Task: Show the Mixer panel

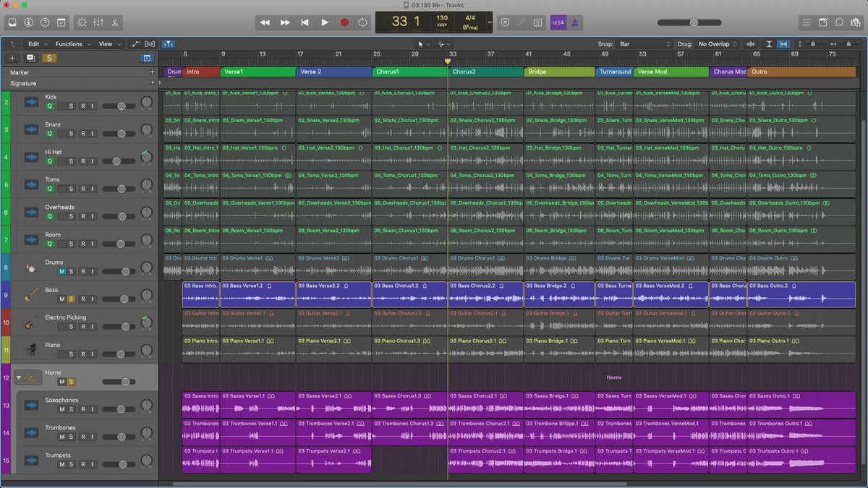Action: point(98,22)
